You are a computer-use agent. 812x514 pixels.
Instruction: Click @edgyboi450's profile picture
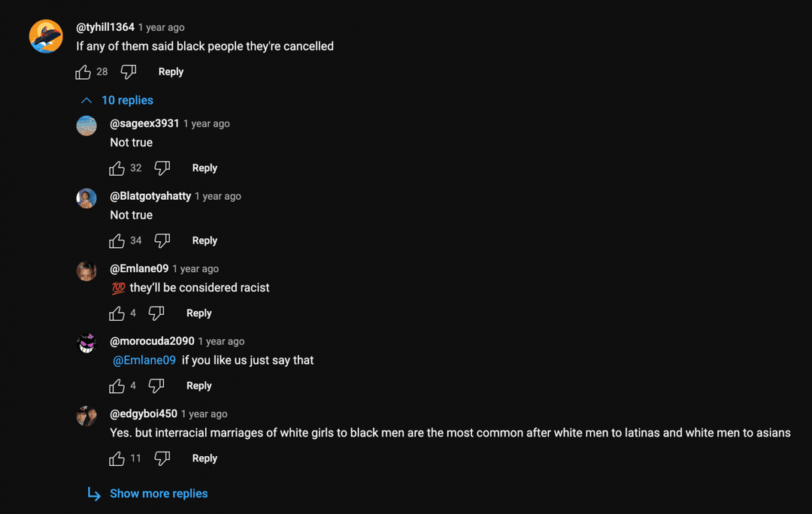coord(86,416)
